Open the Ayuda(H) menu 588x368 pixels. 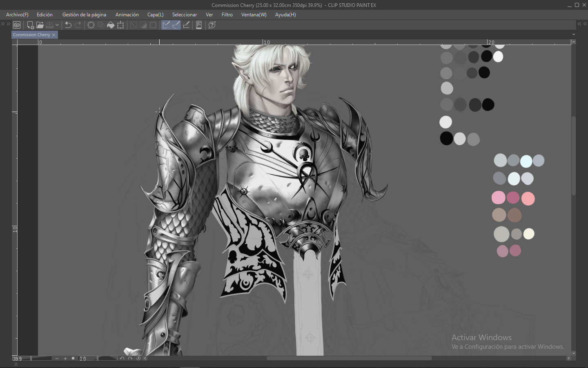click(x=285, y=15)
